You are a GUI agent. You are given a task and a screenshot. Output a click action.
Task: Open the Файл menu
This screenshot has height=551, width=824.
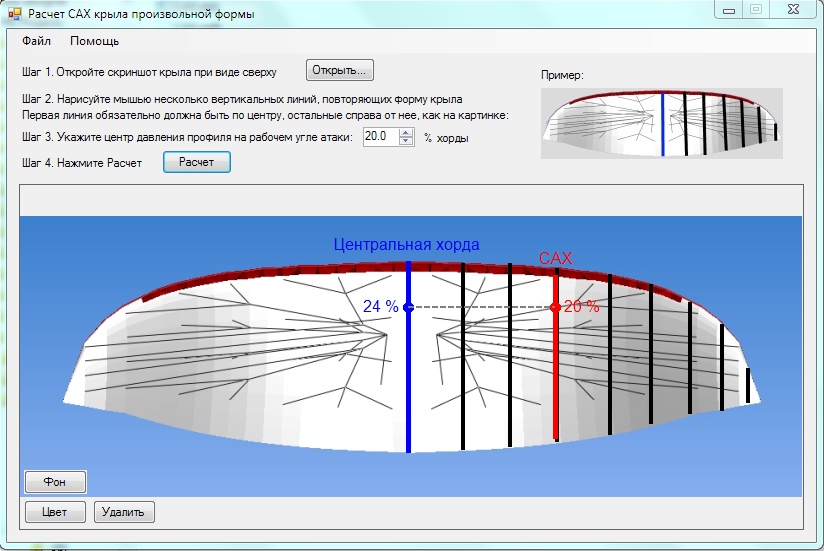coord(37,41)
